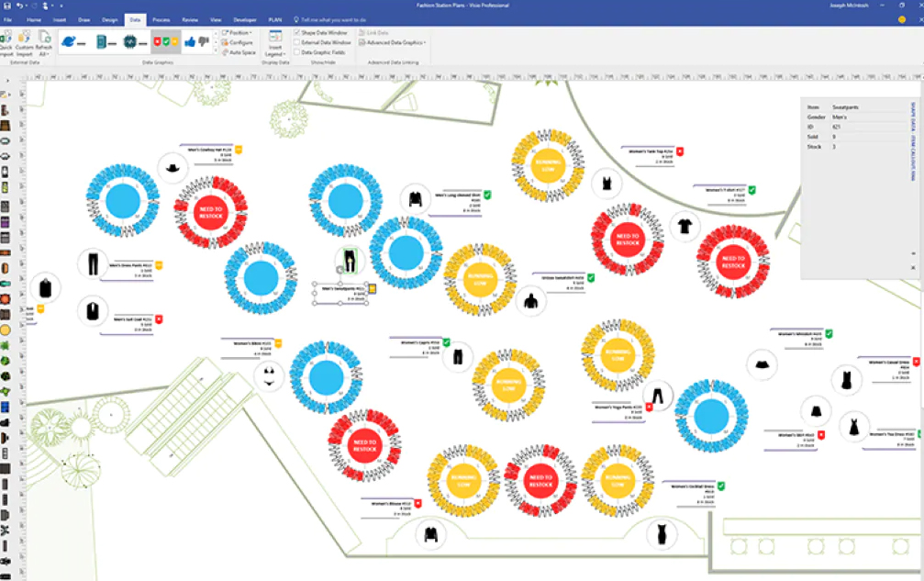Viewport: 924px width, 581px height.
Task: Open the File menu
Action: coord(7,19)
